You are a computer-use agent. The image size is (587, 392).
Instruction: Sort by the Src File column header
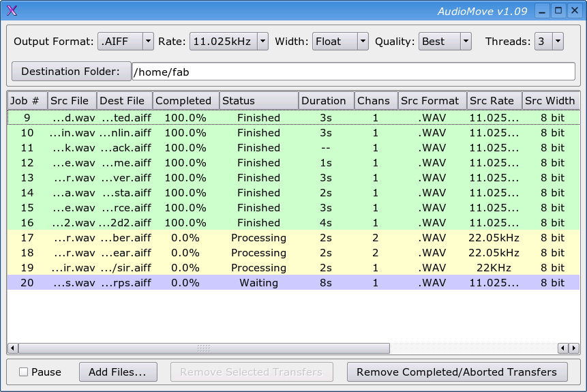pos(72,101)
